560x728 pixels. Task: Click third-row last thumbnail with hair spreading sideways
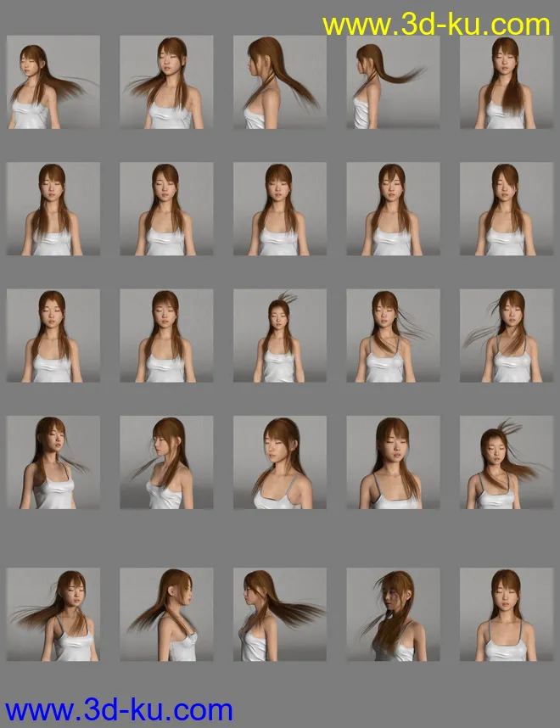pyautogui.click(x=507, y=336)
